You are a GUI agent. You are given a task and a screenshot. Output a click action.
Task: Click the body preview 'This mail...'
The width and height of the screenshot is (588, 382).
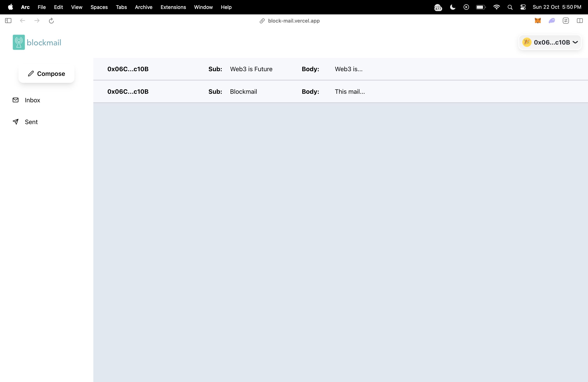click(x=350, y=91)
